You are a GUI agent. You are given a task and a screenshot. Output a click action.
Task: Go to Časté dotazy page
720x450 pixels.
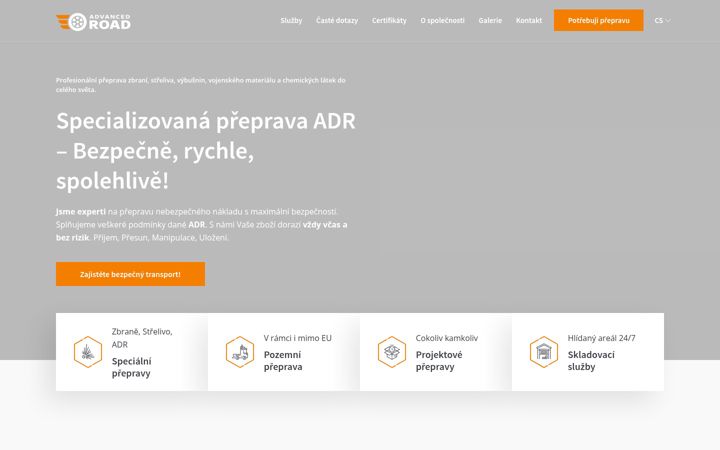click(337, 21)
